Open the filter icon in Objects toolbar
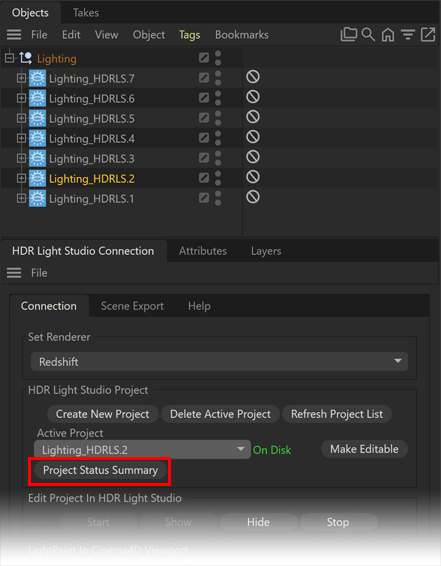The width and height of the screenshot is (441, 566). (x=408, y=35)
